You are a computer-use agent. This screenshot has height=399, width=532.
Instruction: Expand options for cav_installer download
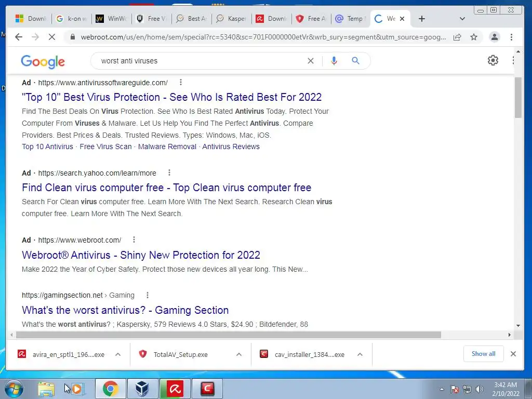pyautogui.click(x=360, y=354)
